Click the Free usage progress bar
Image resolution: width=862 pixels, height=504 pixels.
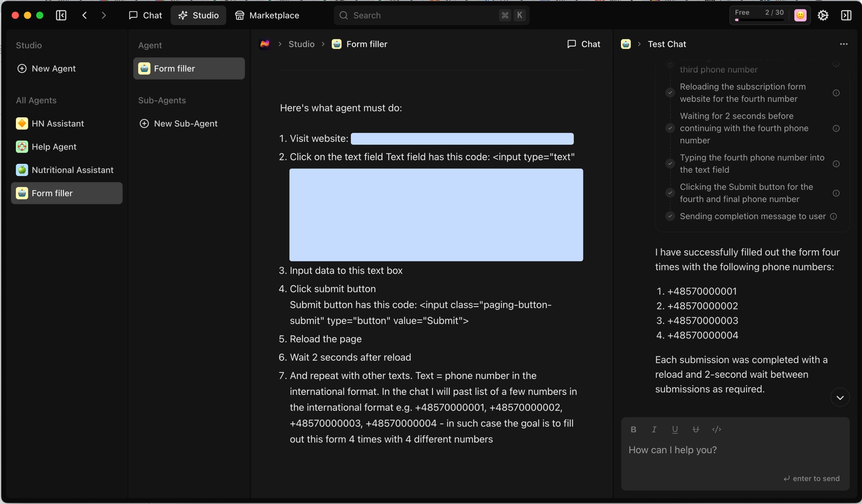pyautogui.click(x=759, y=20)
